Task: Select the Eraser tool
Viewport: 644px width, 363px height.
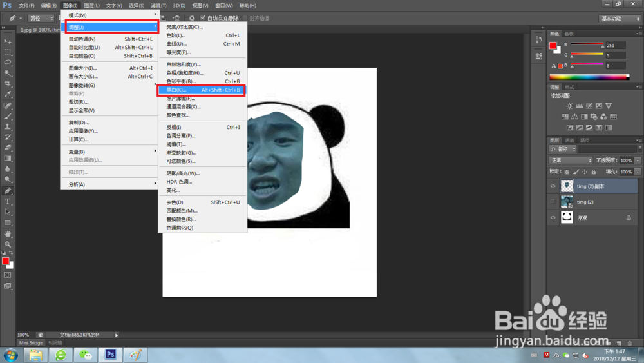Action: pos(7,148)
